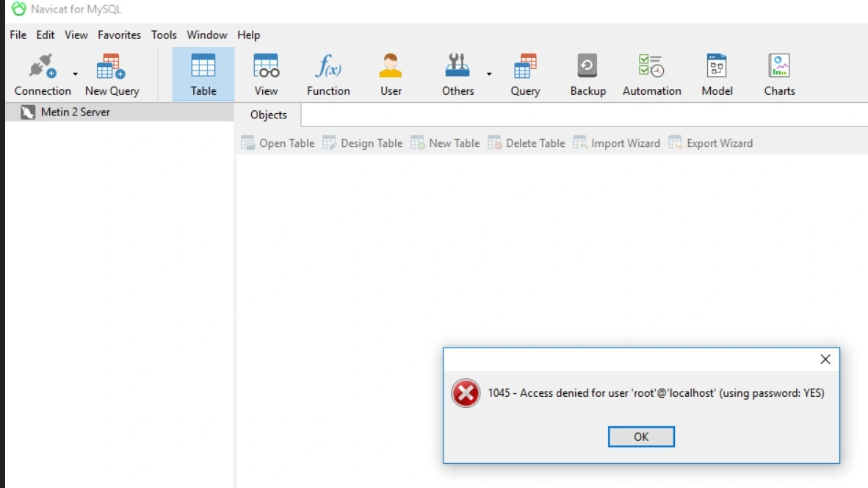Open the Model tool
The height and width of the screenshot is (488, 868).
coord(717,74)
